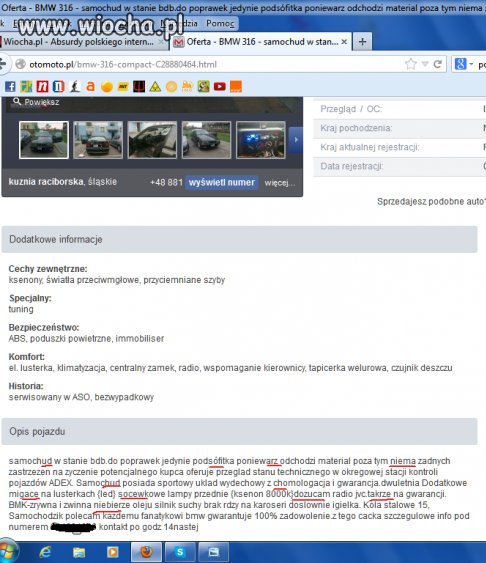Image resolution: width=486 pixels, height=563 pixels.
Task: Click 'wyświetl numer' to reveal phone
Action: 221,182
